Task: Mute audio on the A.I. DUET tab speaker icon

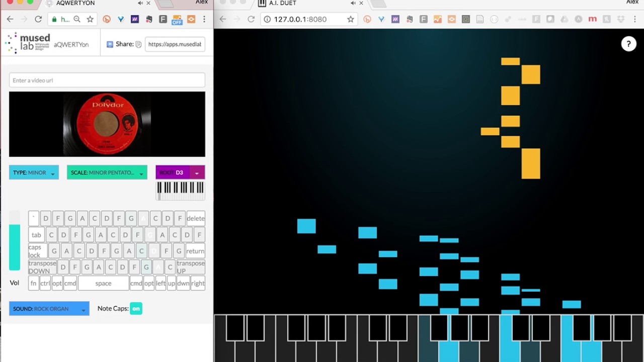Action: 353,3
